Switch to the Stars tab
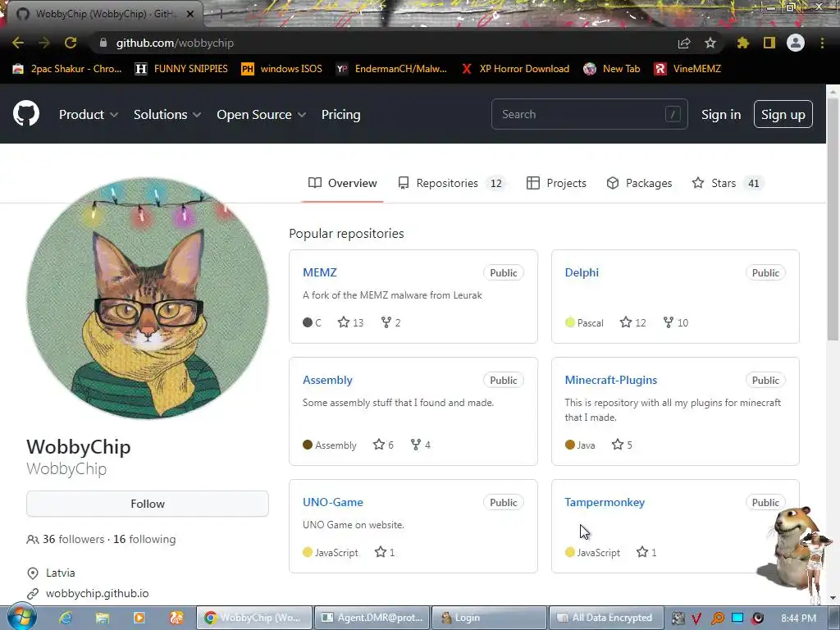This screenshot has width=840, height=630. [x=728, y=183]
